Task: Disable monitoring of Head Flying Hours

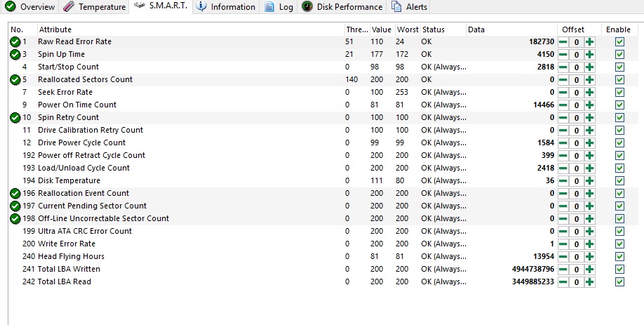Action: [619, 257]
